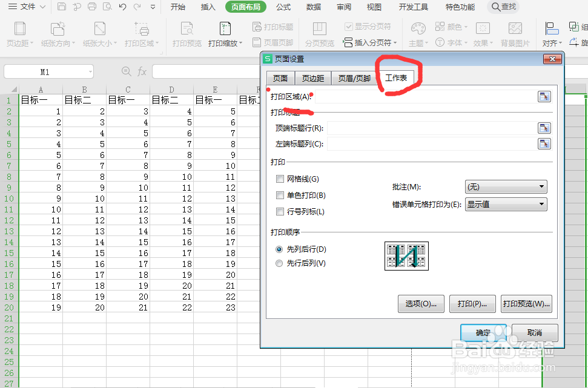Open 打印缩放 print scaling tool
The image size is (588, 388).
click(225, 34)
